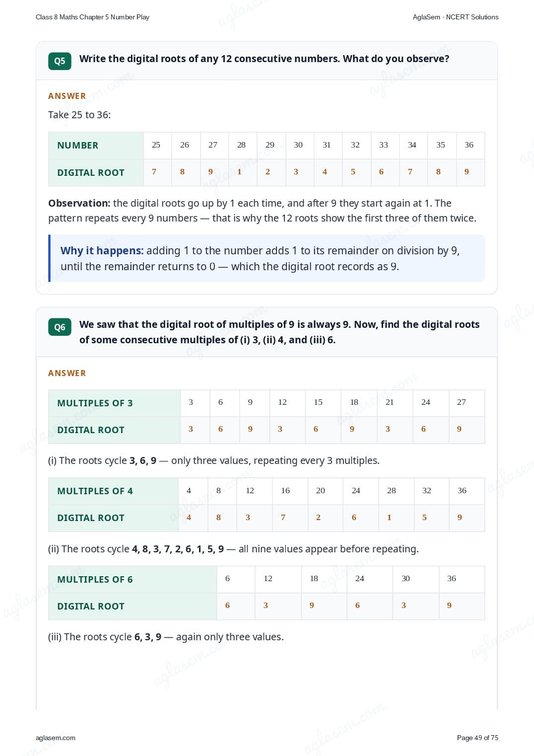The width and height of the screenshot is (534, 756).
Task: Click the NUMBER row header cell
Action: point(96,146)
